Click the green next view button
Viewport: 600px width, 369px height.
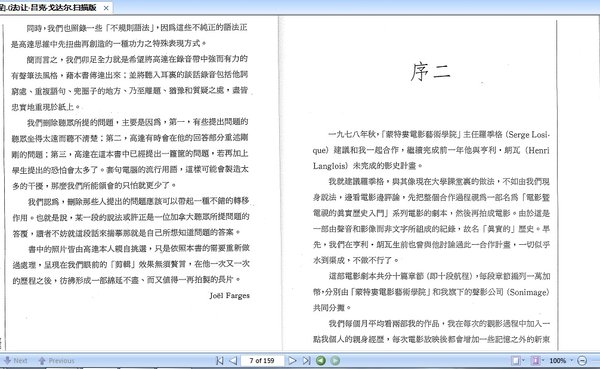335,361
